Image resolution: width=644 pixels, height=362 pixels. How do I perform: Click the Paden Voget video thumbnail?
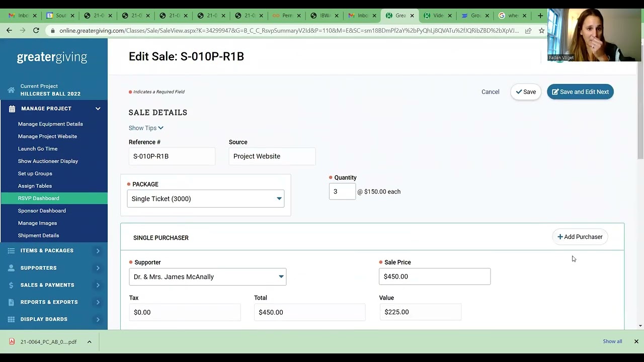[595, 34]
